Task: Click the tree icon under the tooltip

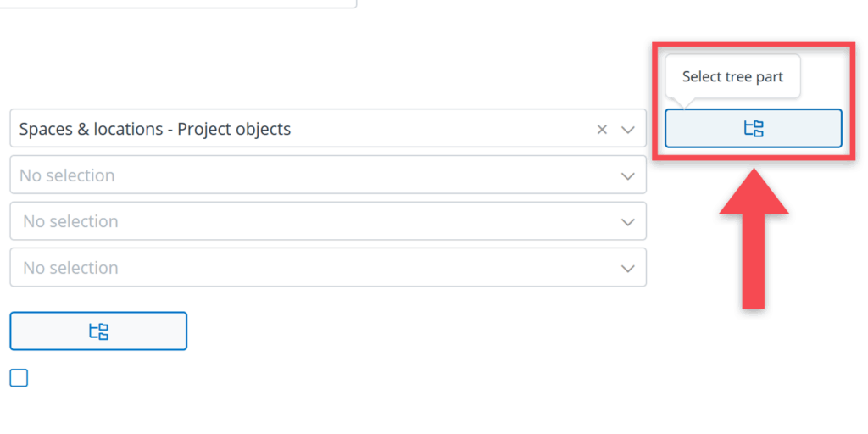Action: (x=754, y=129)
